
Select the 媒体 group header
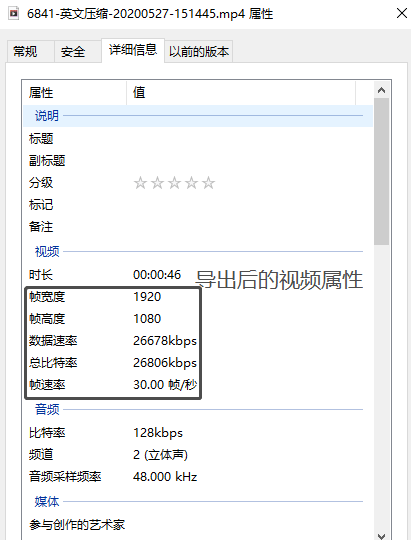[x=198, y=501]
